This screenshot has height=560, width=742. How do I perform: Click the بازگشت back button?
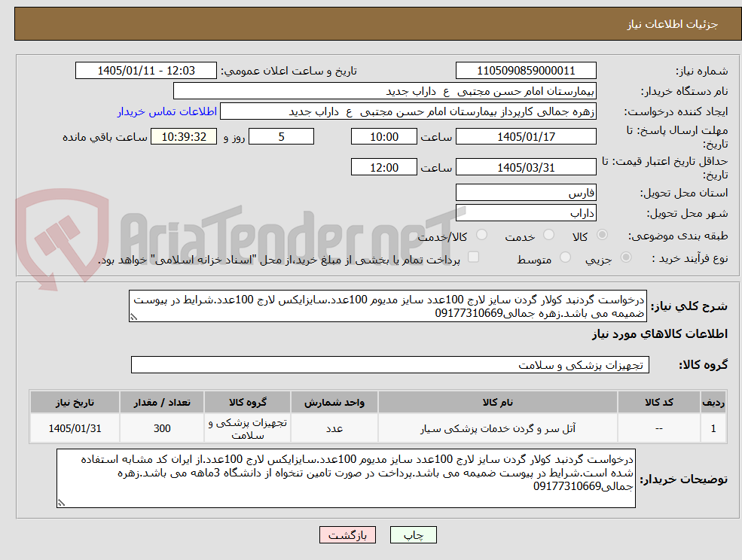point(347,535)
